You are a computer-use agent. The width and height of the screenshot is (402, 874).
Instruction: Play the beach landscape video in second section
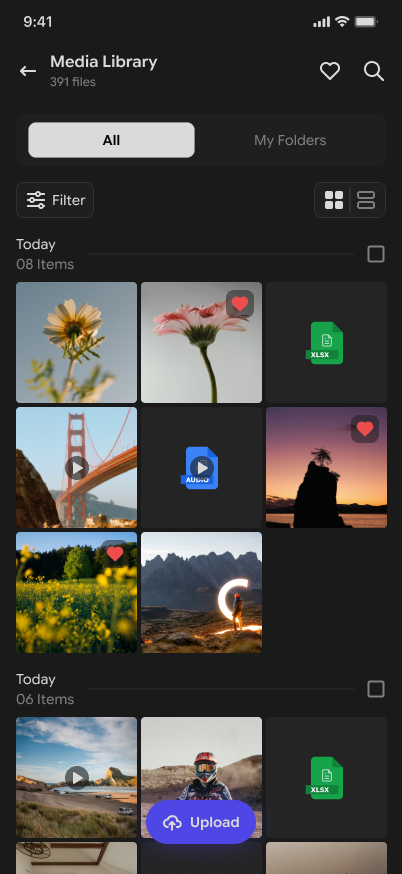(x=76, y=777)
